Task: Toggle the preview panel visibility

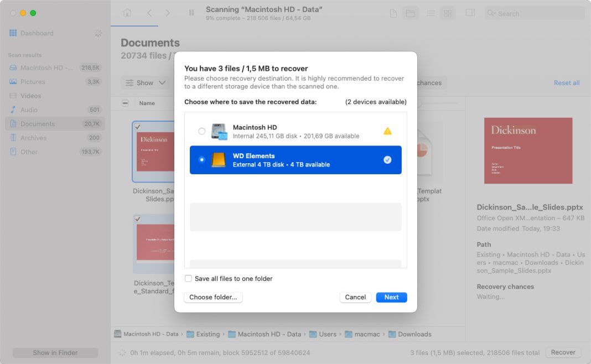Action: [470, 13]
